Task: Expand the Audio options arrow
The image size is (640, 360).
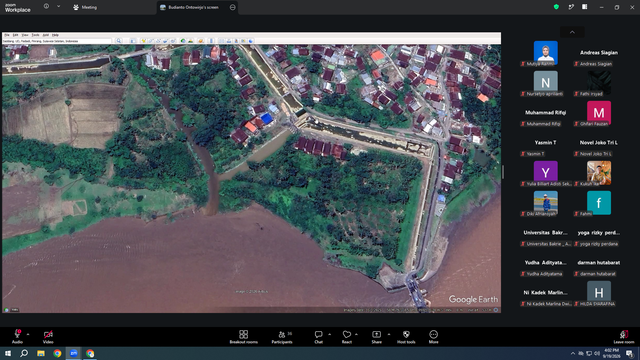Action: pos(28,334)
